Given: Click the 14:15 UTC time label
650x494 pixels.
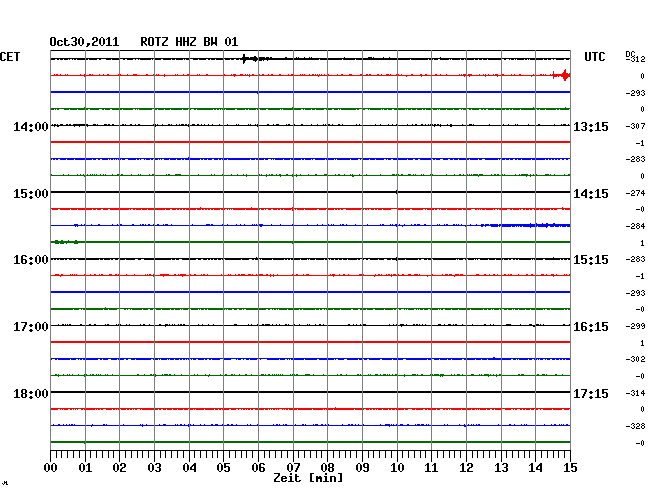Looking at the screenshot, I should coord(591,194).
